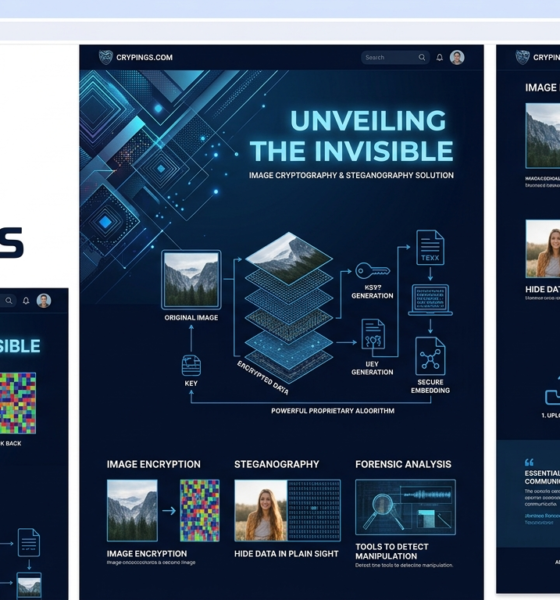
Task: Click the CRYPINGS.COM site name in center mockup
Action: (144, 58)
